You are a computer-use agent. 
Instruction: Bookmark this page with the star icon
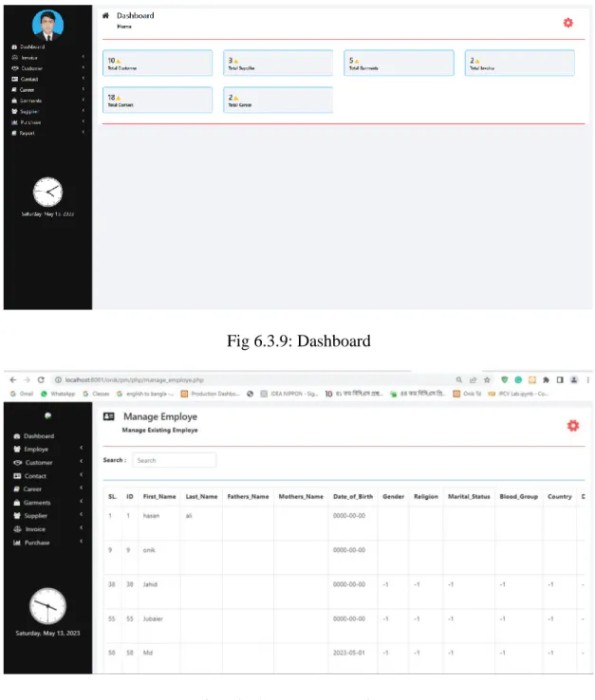(487, 380)
